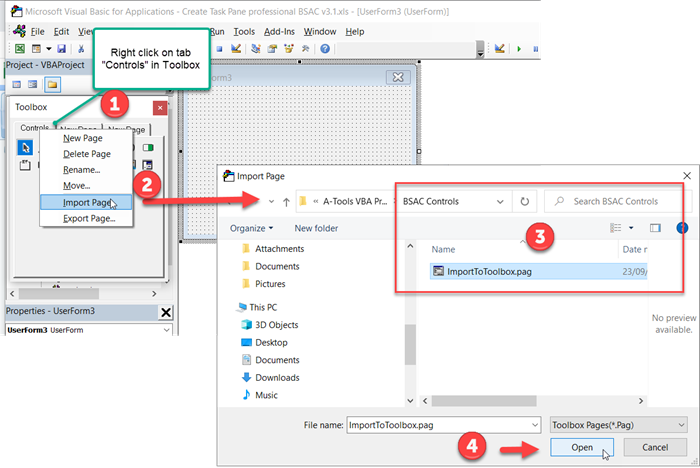Click the New folder button
Screen dimensions: 700x468
point(316,228)
